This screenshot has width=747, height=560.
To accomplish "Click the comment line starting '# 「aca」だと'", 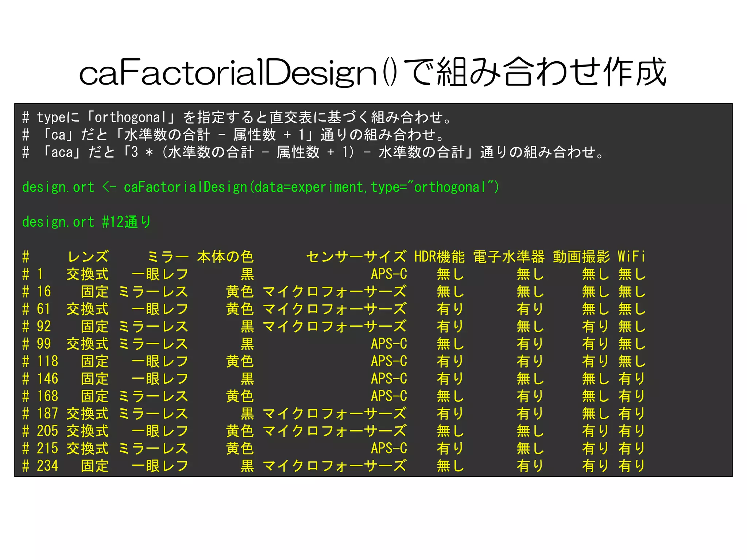I will (x=313, y=152).
